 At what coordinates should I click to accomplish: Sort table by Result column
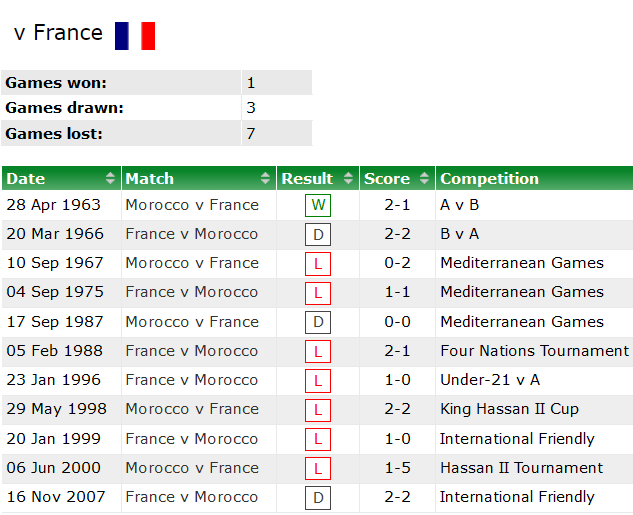317,179
